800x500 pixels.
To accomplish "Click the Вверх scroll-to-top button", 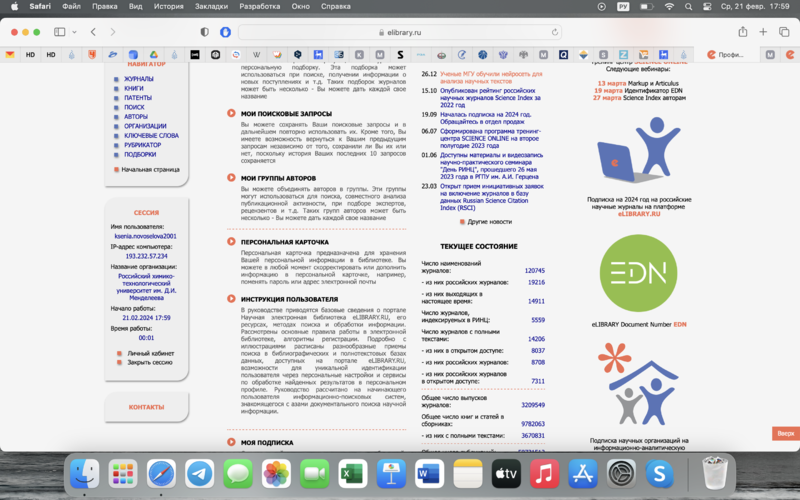I will click(785, 433).
